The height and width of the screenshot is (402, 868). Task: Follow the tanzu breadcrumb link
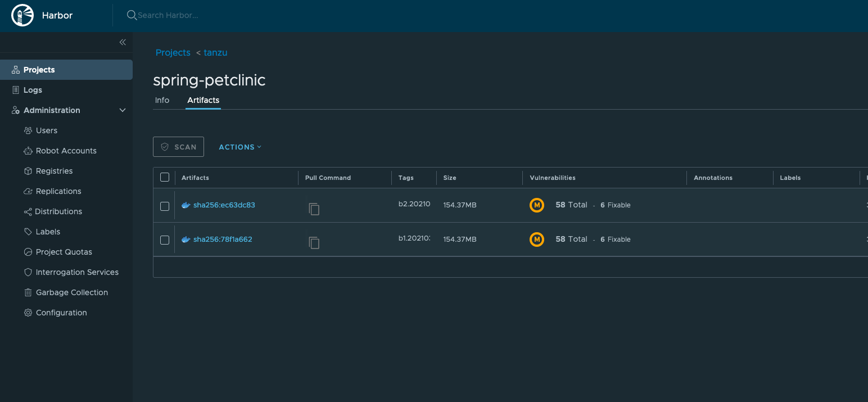click(215, 52)
